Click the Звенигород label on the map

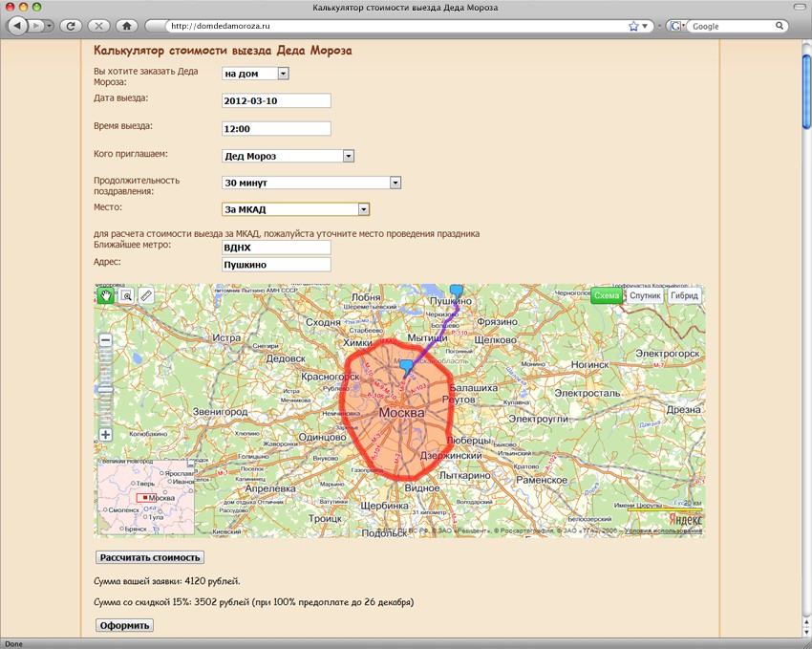pyautogui.click(x=220, y=412)
